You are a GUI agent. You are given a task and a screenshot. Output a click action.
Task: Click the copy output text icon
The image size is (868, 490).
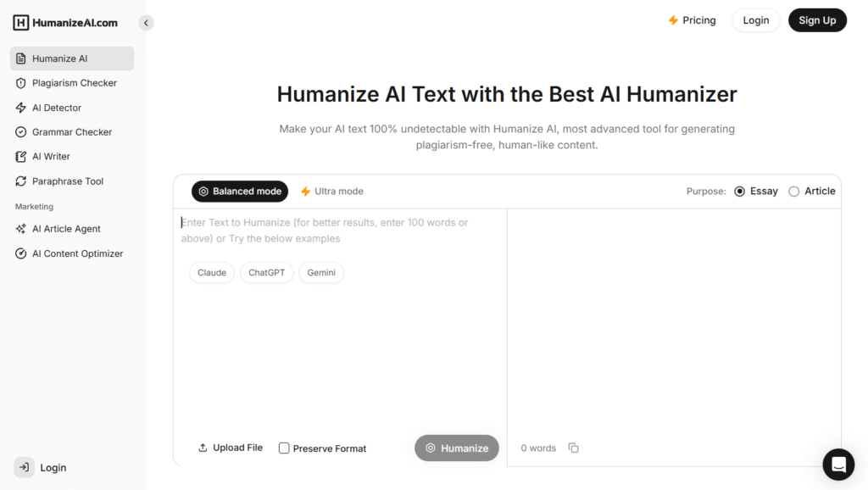574,447
